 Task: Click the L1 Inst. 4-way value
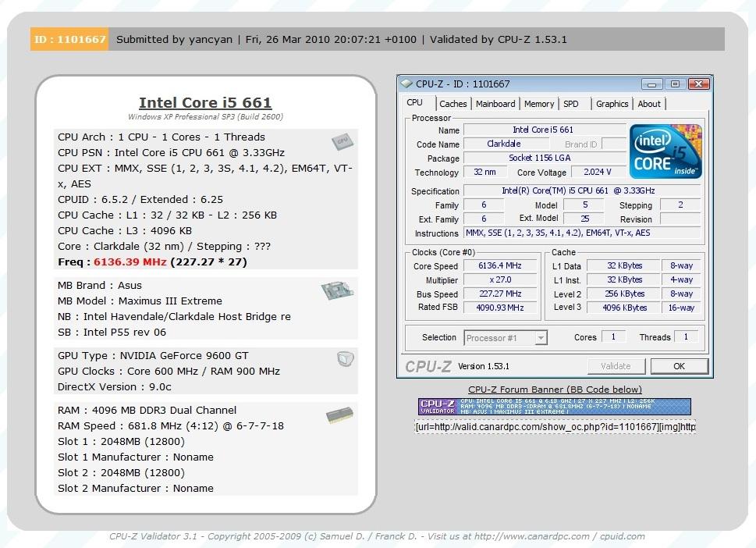(681, 279)
